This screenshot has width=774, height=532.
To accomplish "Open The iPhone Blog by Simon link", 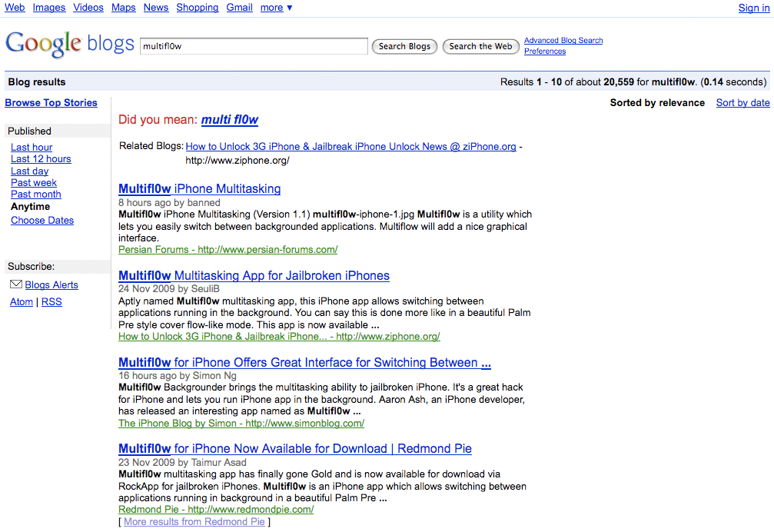I will [x=241, y=424].
